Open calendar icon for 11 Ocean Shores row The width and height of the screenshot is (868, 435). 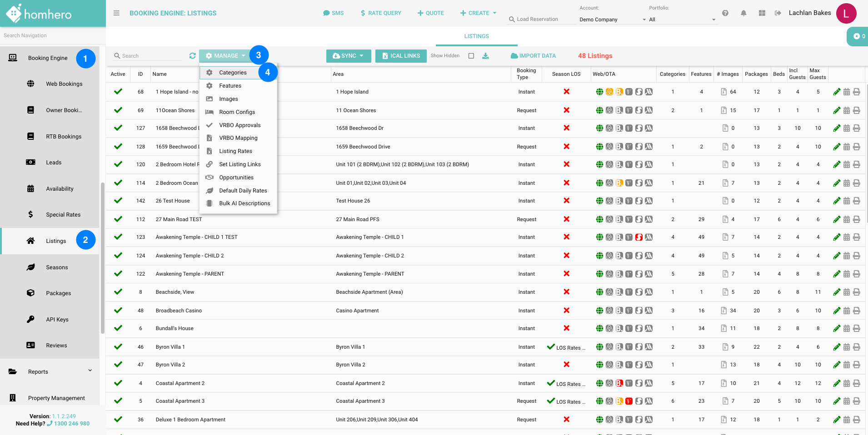[x=846, y=110]
